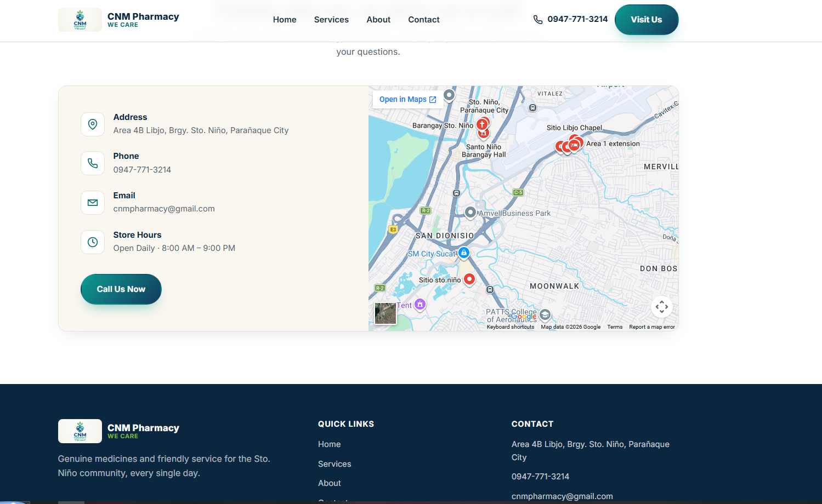822x504 pixels.
Task: Select the PATTS College school marker
Action: (545, 314)
